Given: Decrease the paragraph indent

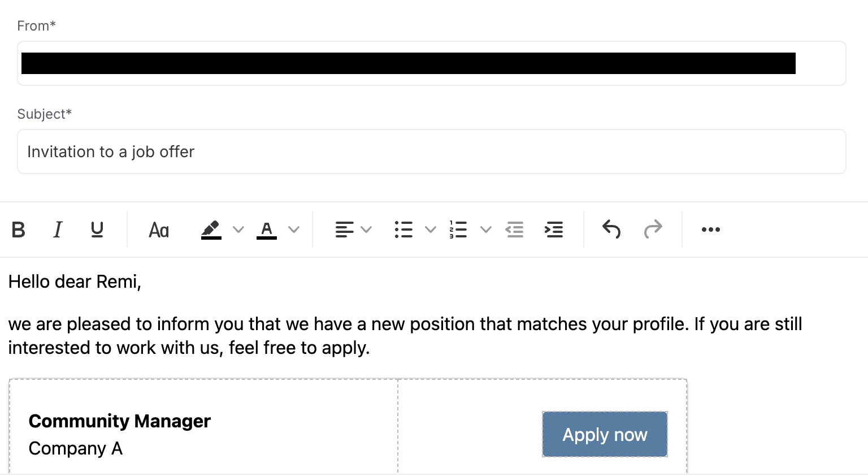Looking at the screenshot, I should [x=514, y=230].
